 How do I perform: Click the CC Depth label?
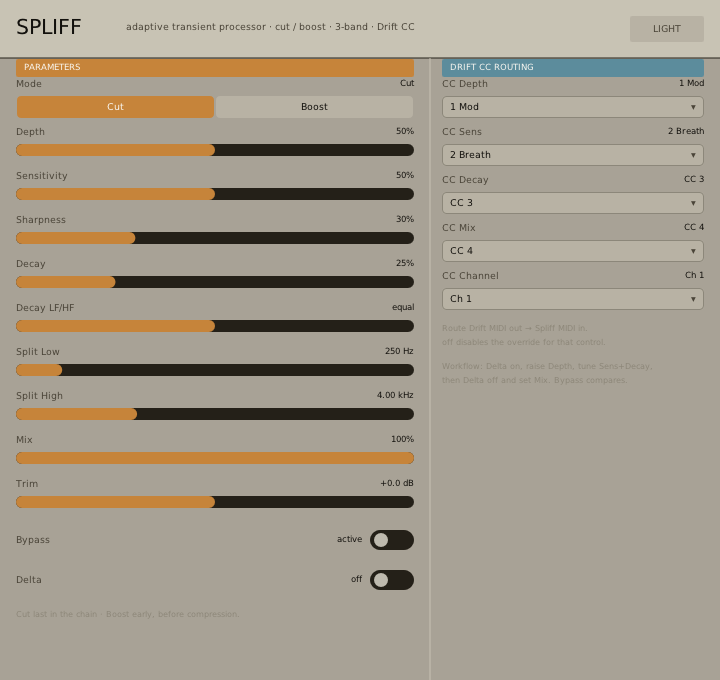465,84
